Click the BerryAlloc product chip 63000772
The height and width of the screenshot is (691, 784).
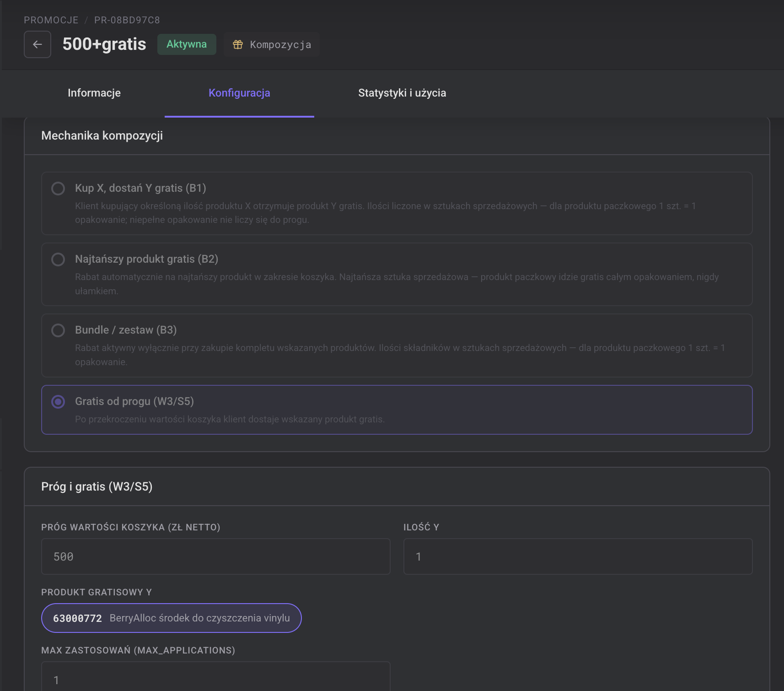tap(172, 618)
